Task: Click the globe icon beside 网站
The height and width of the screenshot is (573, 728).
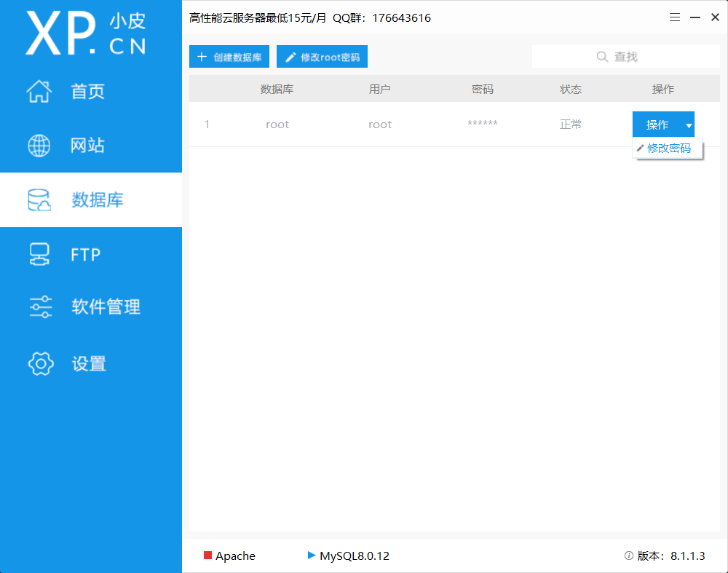Action: 39,146
